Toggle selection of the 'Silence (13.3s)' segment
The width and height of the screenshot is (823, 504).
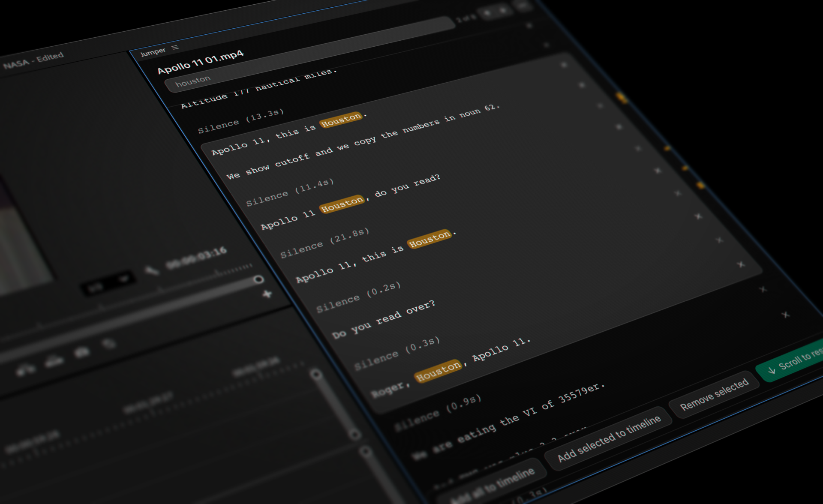click(x=242, y=122)
